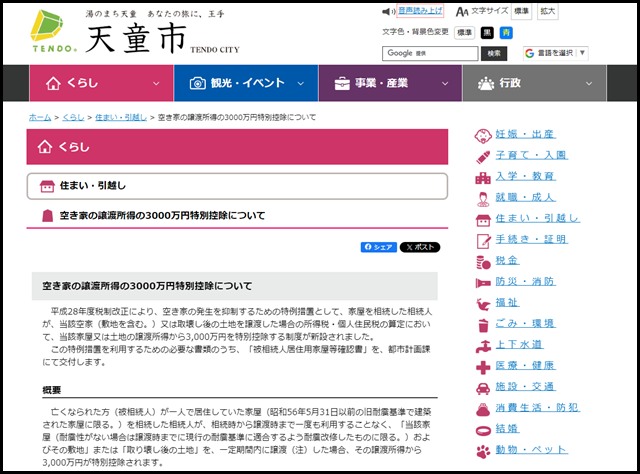
Task: Open the 事業・産業 menu tab
Action: pos(390,83)
